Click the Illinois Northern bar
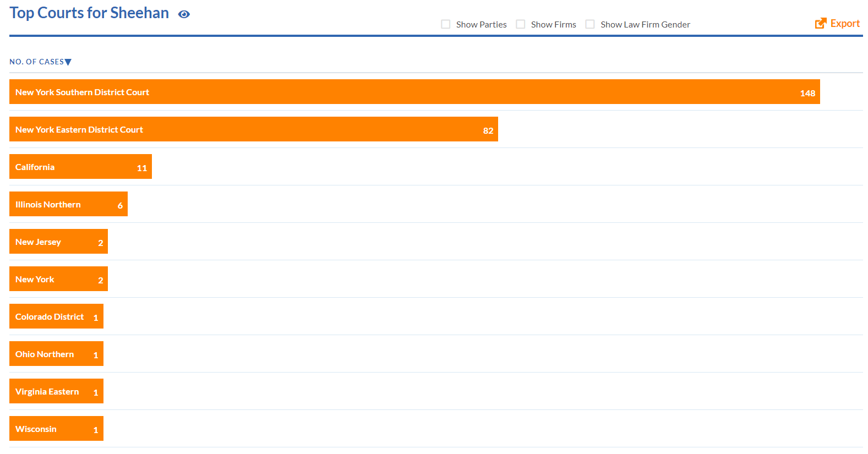Viewport: 868px width, 454px height. click(68, 204)
